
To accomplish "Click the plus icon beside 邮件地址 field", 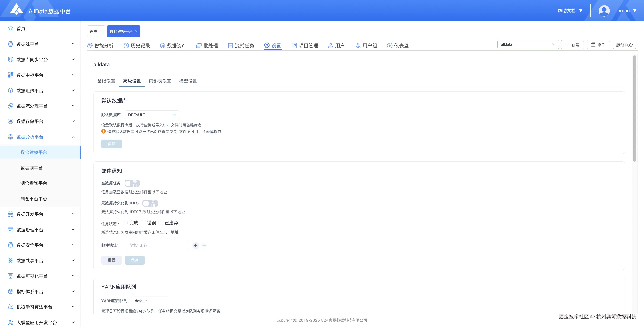I will [x=195, y=245].
